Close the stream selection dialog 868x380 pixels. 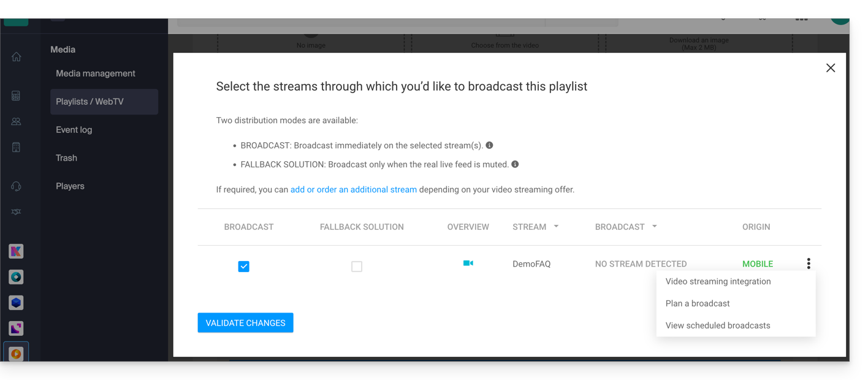point(831,68)
